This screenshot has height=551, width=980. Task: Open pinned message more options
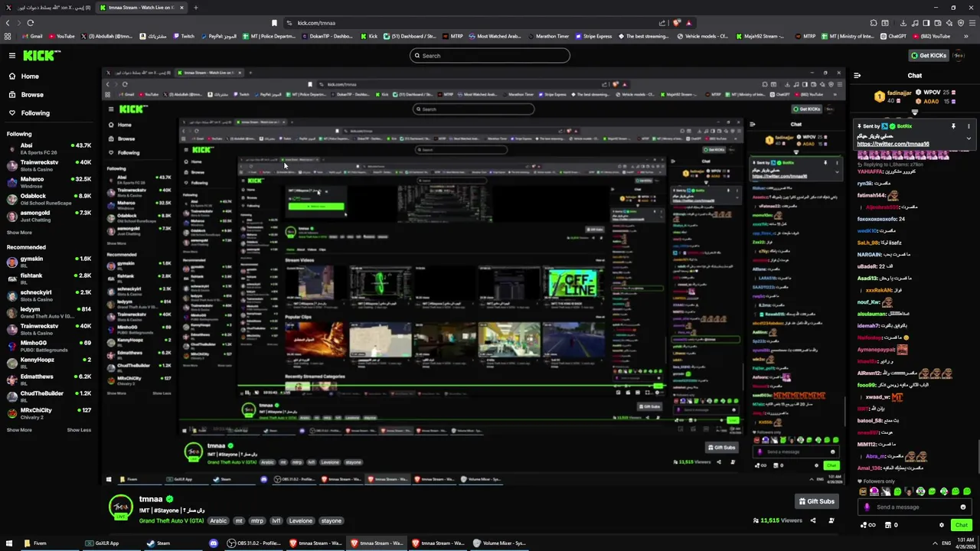(969, 126)
